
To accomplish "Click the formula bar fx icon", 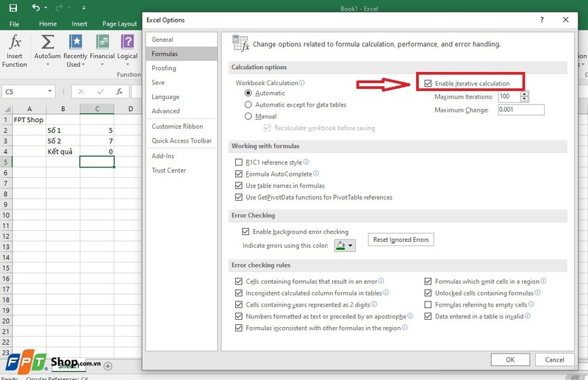I will (x=119, y=92).
